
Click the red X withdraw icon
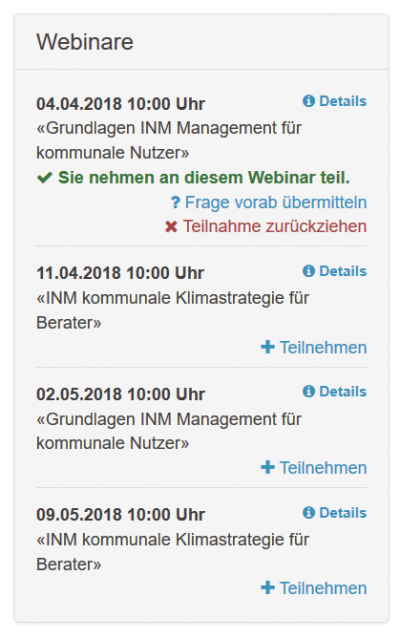point(171,227)
